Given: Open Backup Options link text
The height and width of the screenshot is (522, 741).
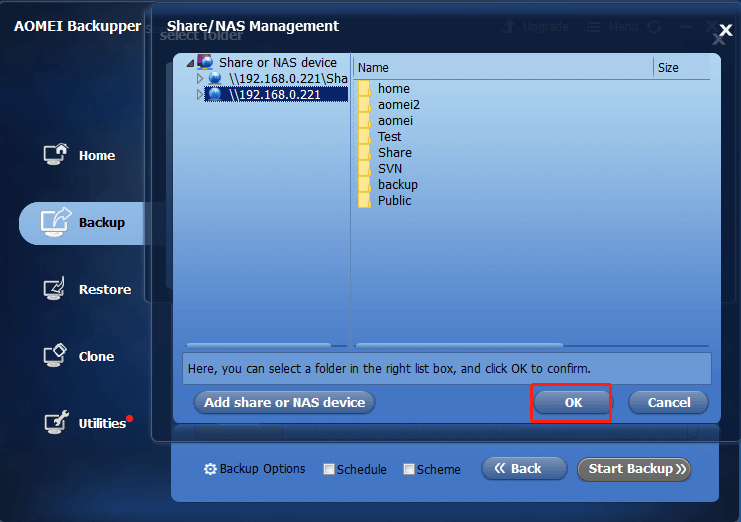Looking at the screenshot, I should tap(263, 469).
